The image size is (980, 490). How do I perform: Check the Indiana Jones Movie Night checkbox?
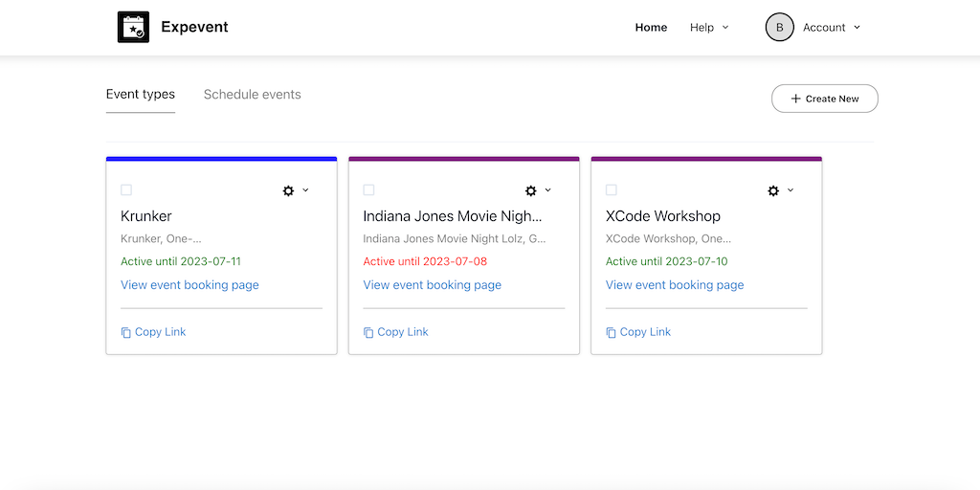point(368,190)
